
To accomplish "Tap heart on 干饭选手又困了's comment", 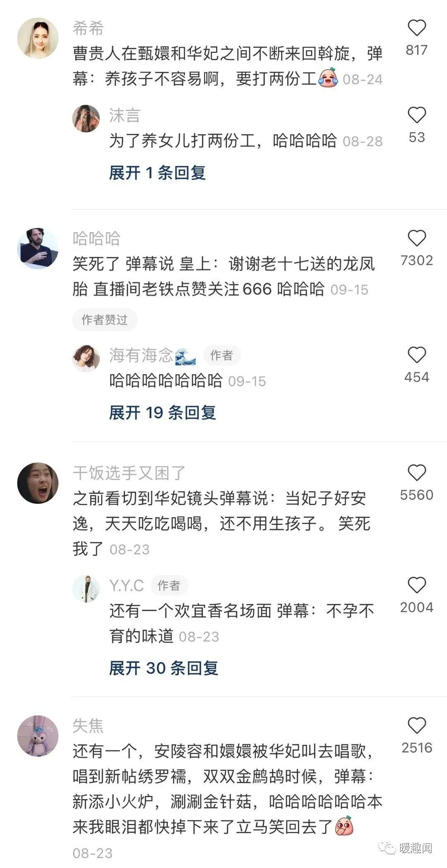I will [416, 473].
